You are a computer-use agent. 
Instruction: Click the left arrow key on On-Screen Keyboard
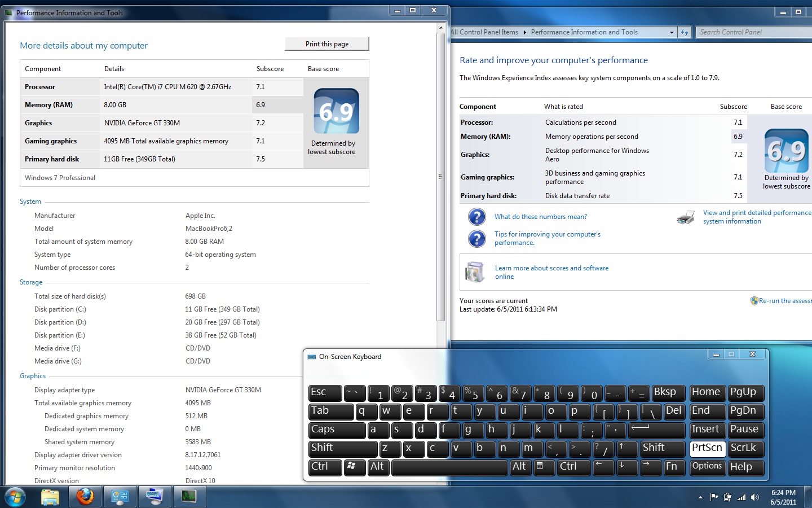click(603, 467)
